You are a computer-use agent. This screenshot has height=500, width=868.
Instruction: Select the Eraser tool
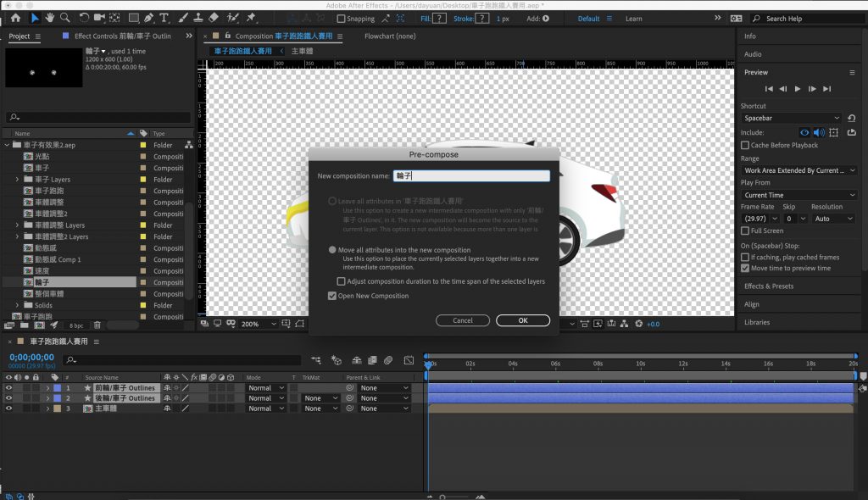coord(214,18)
